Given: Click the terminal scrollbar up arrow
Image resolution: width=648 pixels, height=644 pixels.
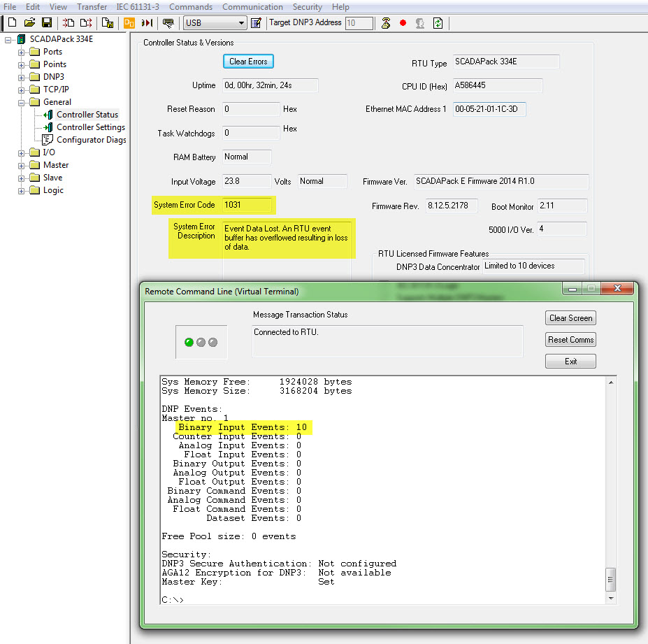Looking at the screenshot, I should pyautogui.click(x=611, y=382).
